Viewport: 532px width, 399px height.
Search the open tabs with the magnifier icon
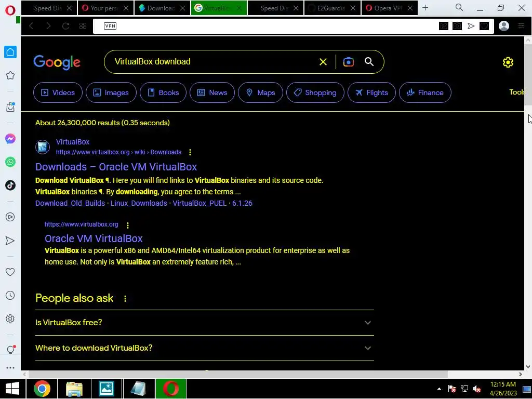pyautogui.click(x=459, y=7)
